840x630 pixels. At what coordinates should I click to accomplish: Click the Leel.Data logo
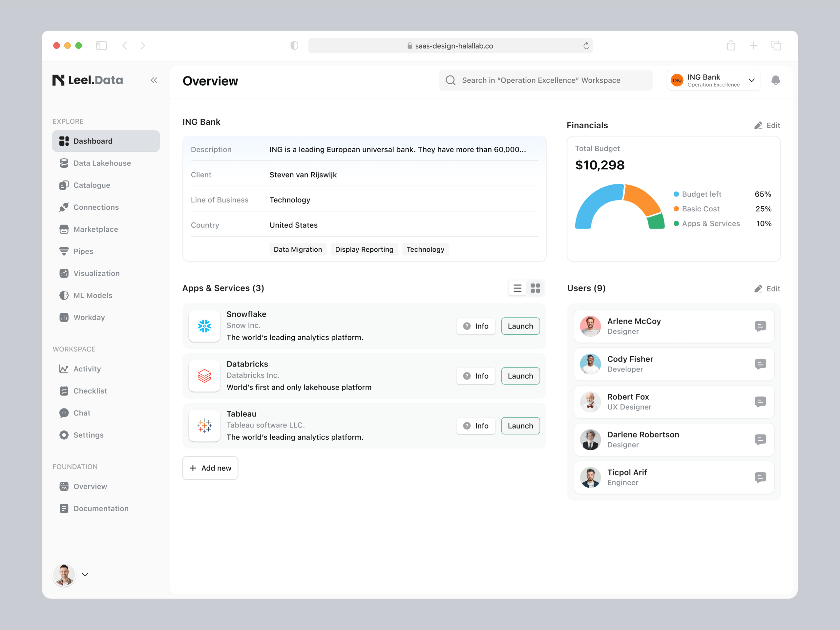tap(88, 80)
